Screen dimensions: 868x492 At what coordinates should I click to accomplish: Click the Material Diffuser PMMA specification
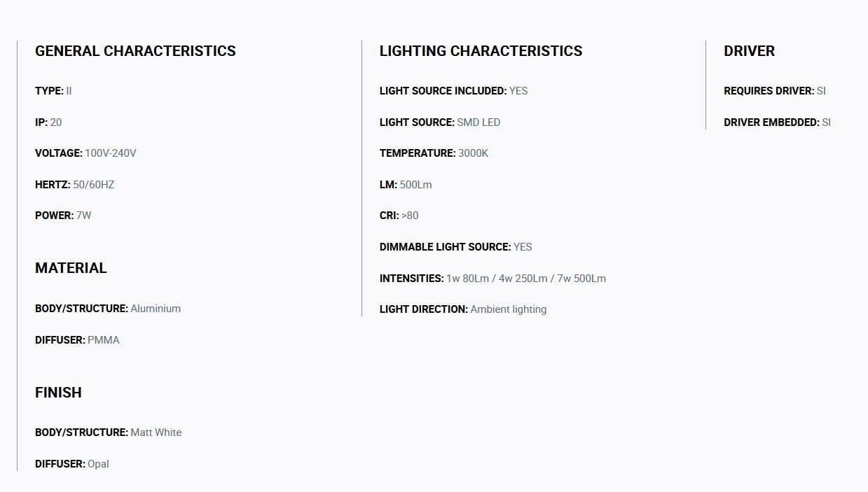77,340
